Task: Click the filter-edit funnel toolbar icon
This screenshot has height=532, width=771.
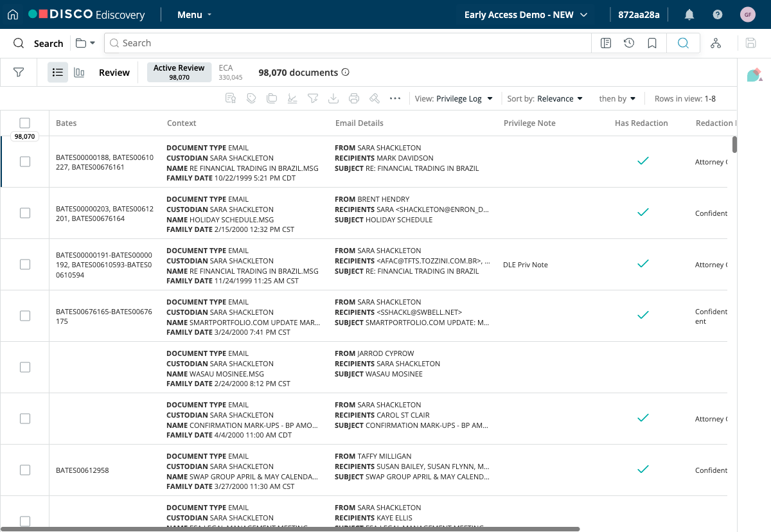Action: coord(313,98)
